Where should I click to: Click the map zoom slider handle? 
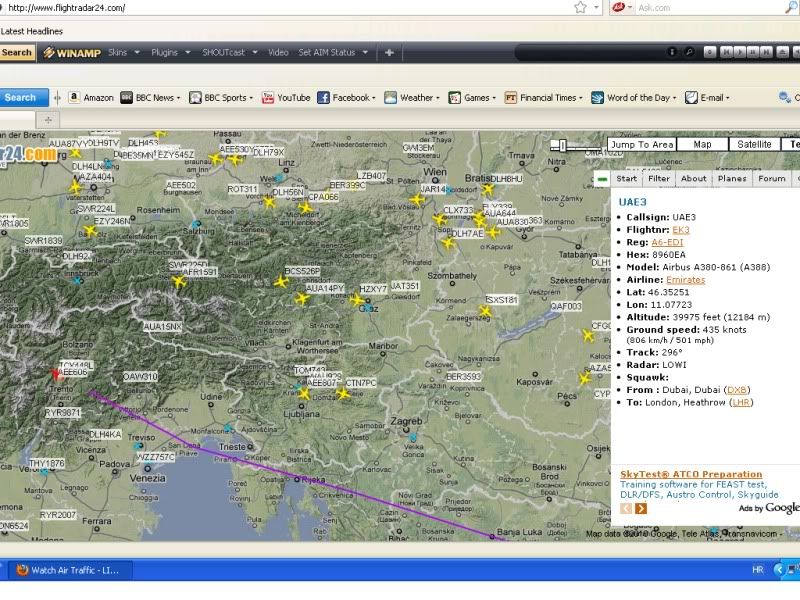tap(562, 145)
